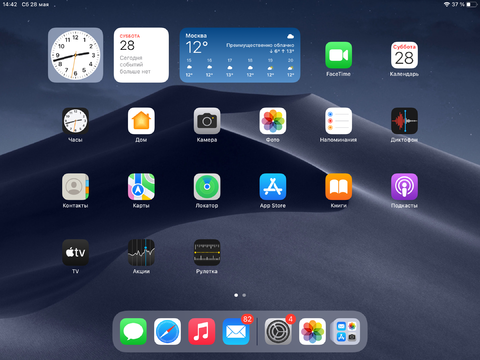Open the Акции stocks app
Viewport: 480px width, 360px height.
(x=141, y=252)
